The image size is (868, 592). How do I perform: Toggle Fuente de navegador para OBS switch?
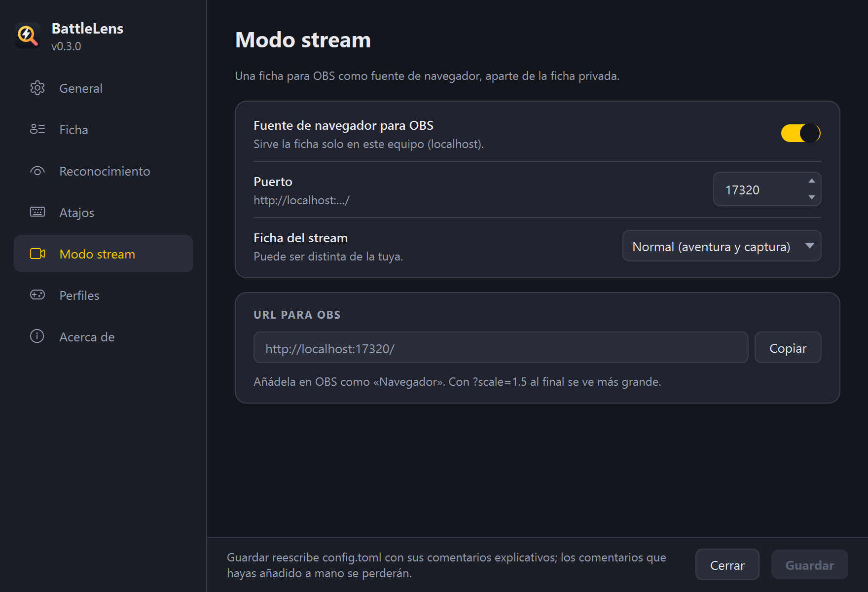pyautogui.click(x=801, y=133)
